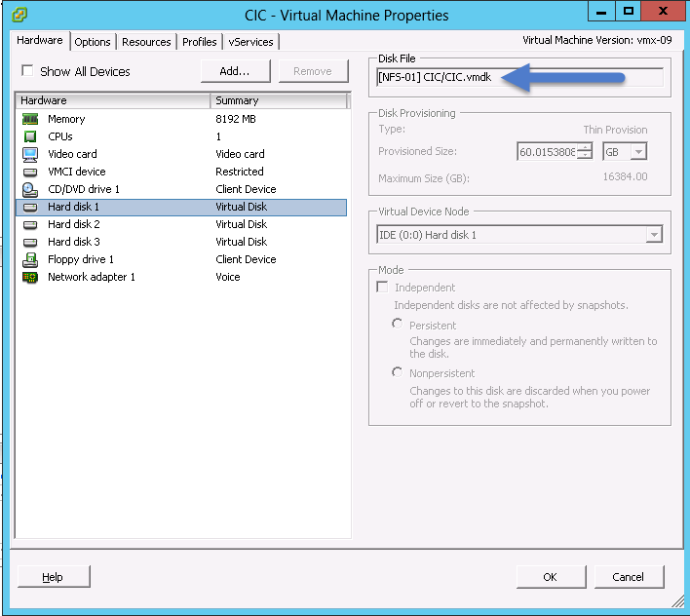Screen dimensions: 690x616
Task: Select the Nonpersistent radio button
Action: (x=397, y=372)
